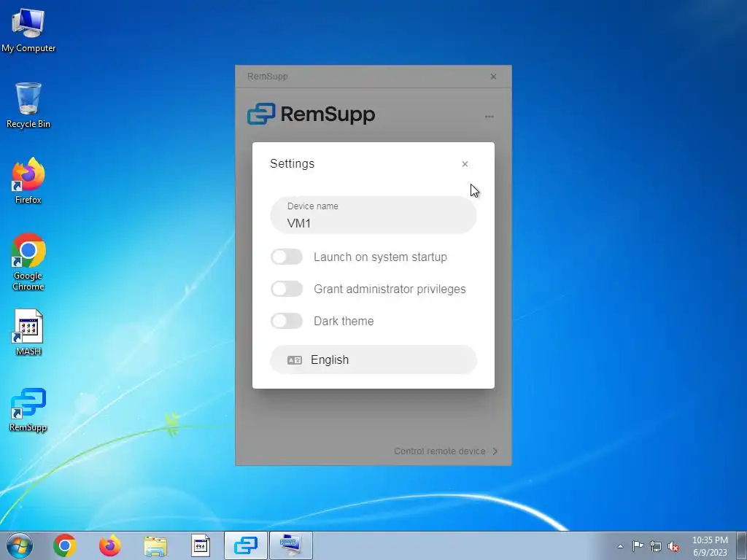Close the RemSupp window

(494, 76)
